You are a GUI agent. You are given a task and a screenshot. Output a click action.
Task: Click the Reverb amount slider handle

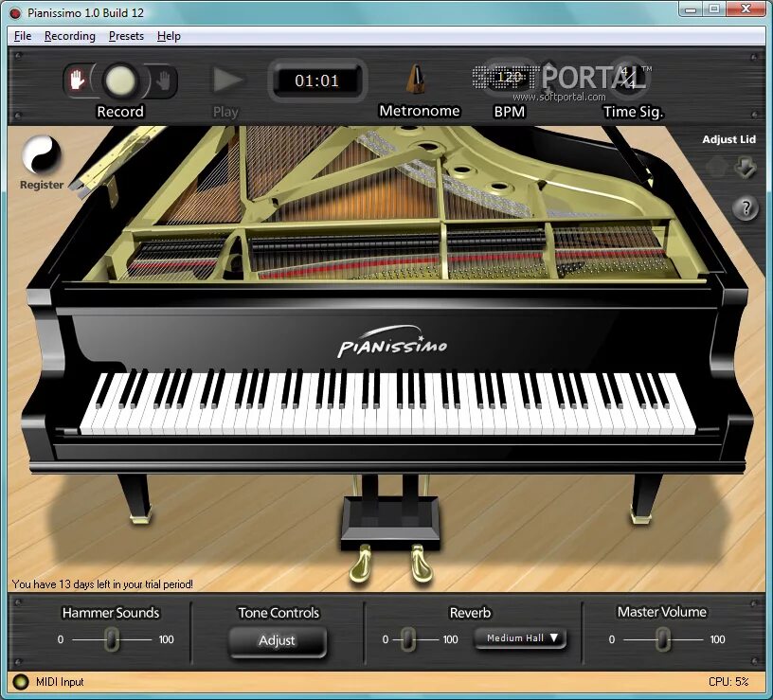click(407, 639)
